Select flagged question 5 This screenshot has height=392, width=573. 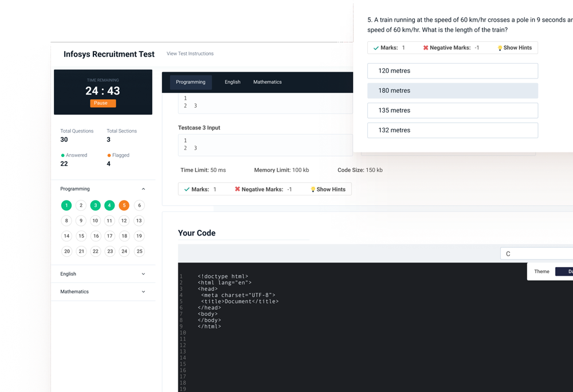(124, 205)
